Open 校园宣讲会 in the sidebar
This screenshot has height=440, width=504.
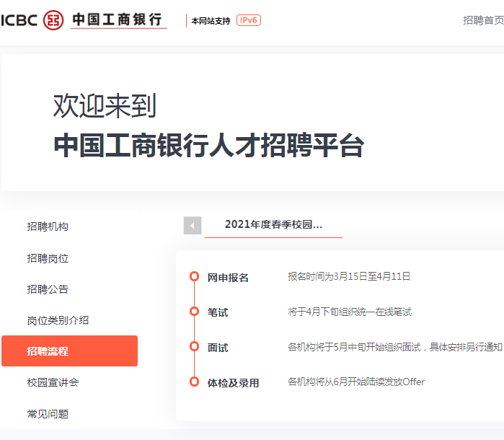point(53,382)
